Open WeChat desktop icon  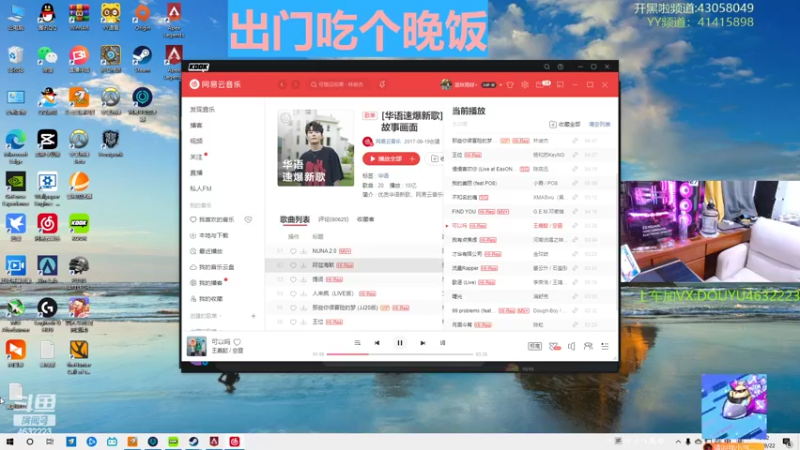[x=47, y=59]
